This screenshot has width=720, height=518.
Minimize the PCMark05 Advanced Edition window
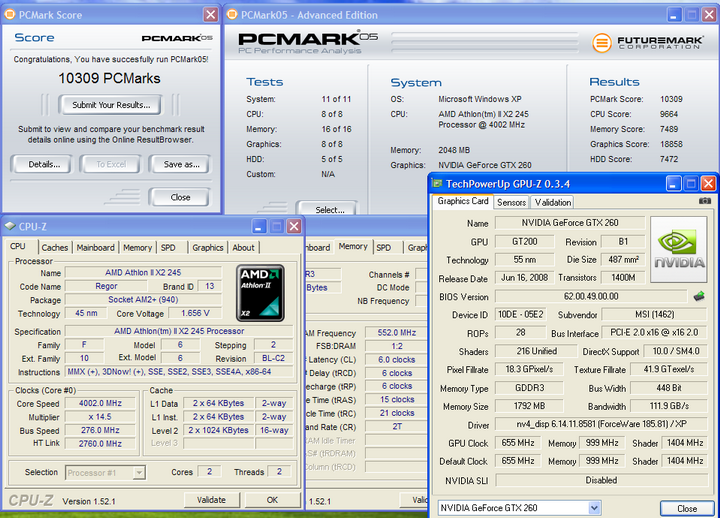(674, 15)
